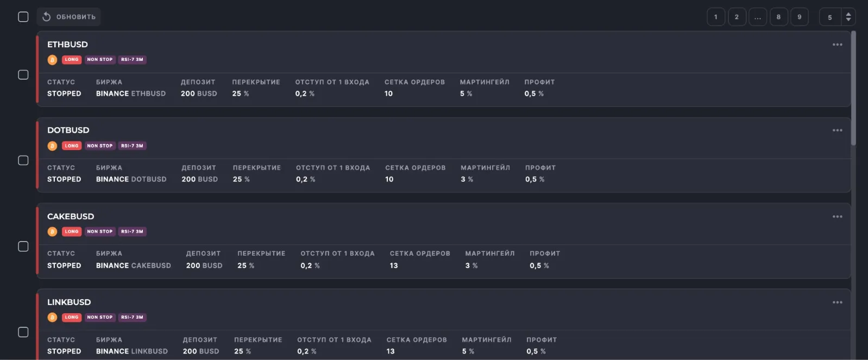Open three-dot menu for ETHBUSD bot

pyautogui.click(x=837, y=45)
